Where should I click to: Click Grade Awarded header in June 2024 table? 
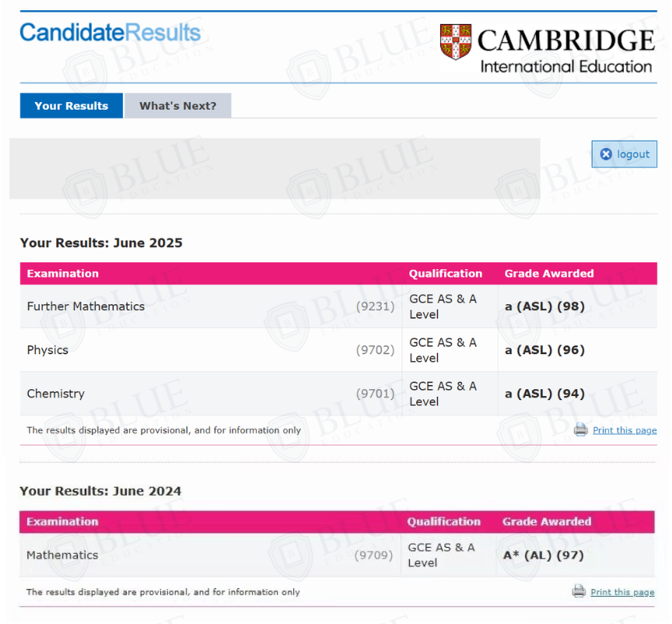547,521
